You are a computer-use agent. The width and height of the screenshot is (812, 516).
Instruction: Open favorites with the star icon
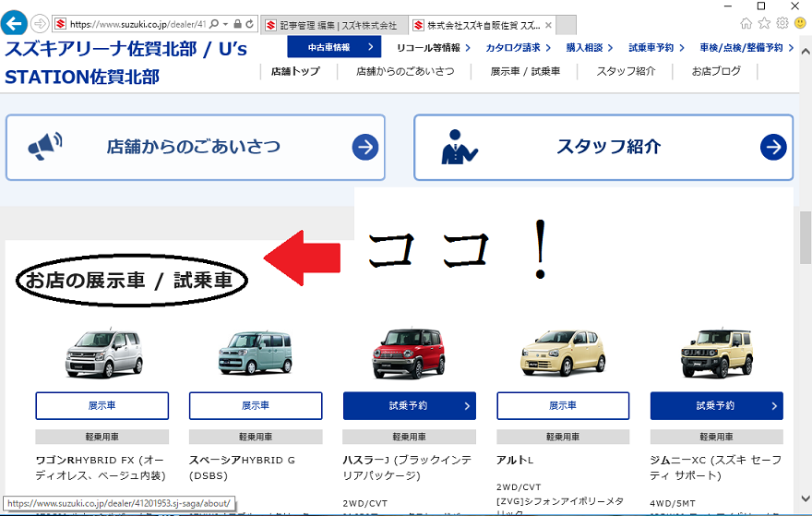(x=764, y=23)
